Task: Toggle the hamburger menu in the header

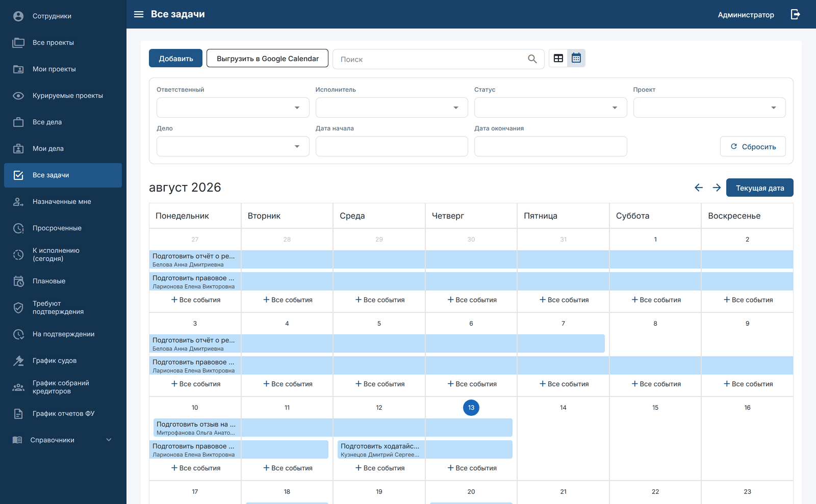Action: coord(139,14)
